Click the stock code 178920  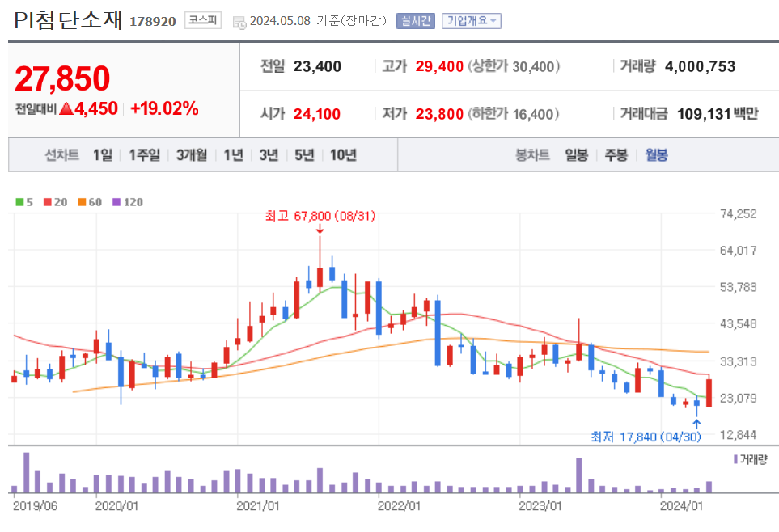pos(153,21)
